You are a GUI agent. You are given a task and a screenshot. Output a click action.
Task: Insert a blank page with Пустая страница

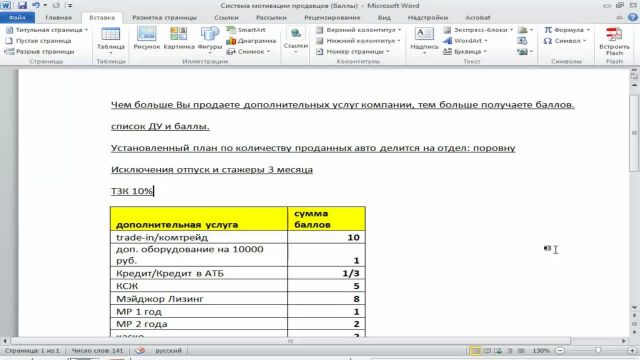coord(39,41)
